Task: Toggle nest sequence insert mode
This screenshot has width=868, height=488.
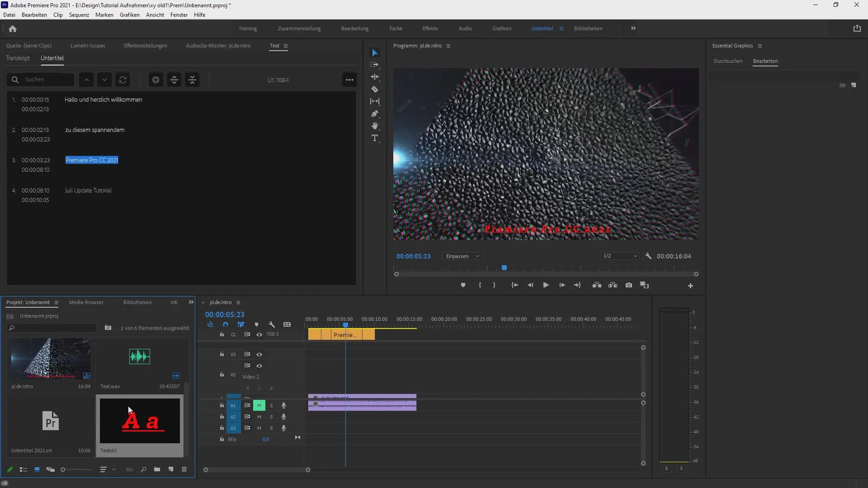Action: point(210,324)
